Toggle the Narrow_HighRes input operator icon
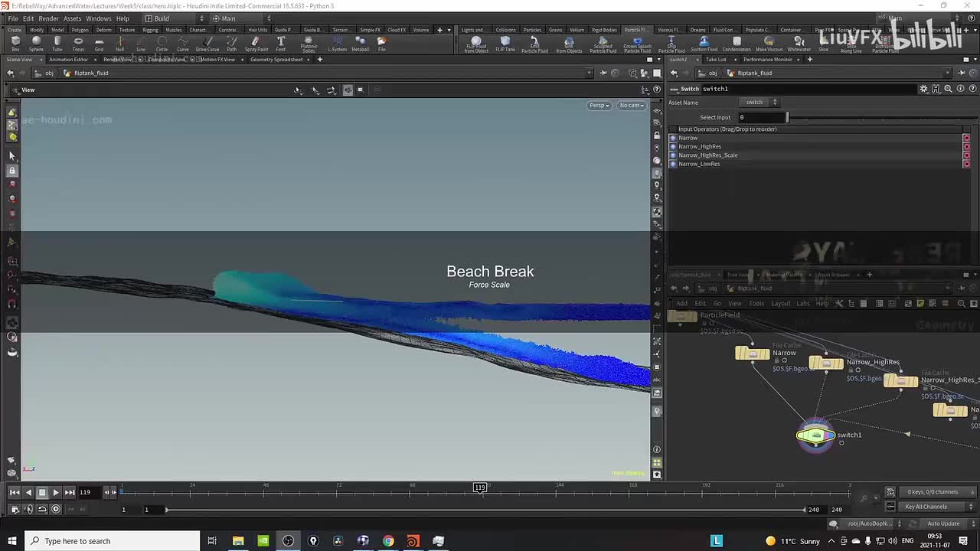The width and height of the screenshot is (980, 551). [x=673, y=146]
